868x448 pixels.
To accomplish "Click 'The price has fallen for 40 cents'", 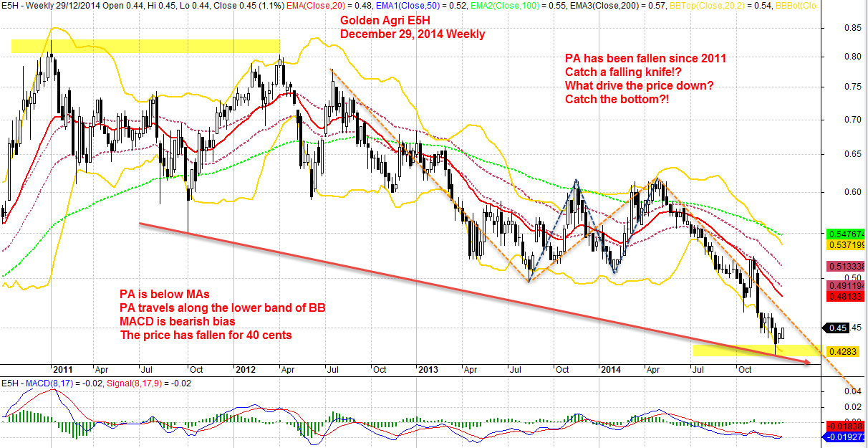I will tap(208, 335).
